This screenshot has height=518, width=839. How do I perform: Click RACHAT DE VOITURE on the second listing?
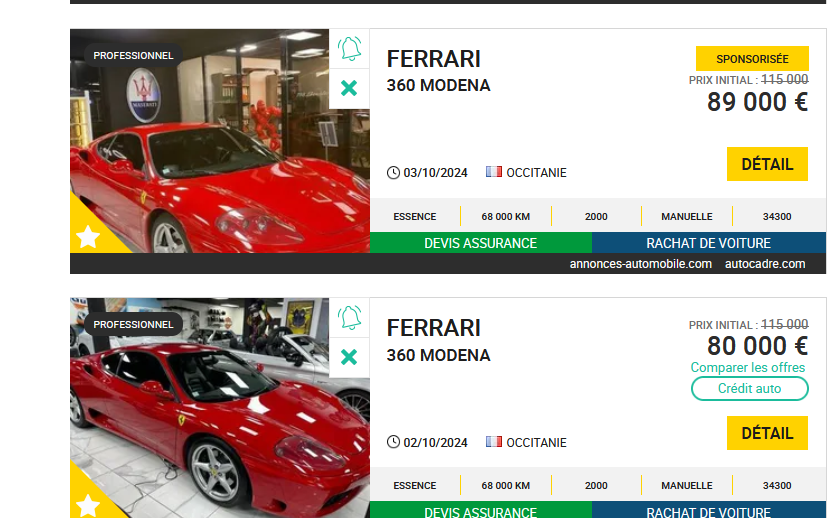point(708,510)
